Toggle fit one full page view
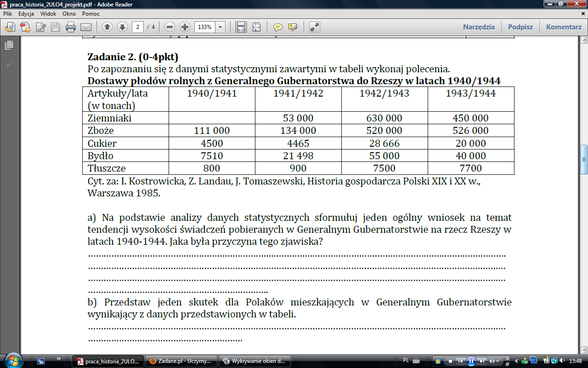 click(x=256, y=27)
